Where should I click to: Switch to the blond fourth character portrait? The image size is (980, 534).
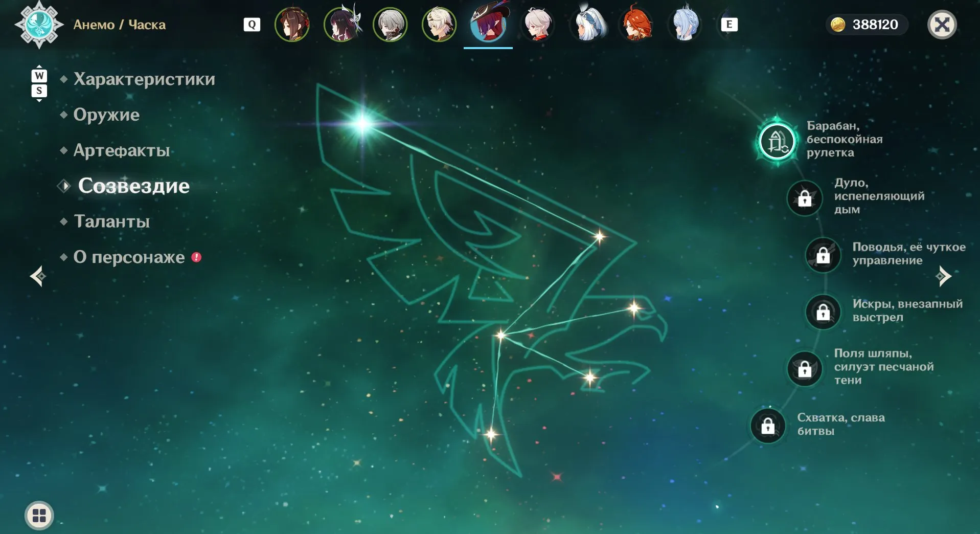[x=439, y=25]
